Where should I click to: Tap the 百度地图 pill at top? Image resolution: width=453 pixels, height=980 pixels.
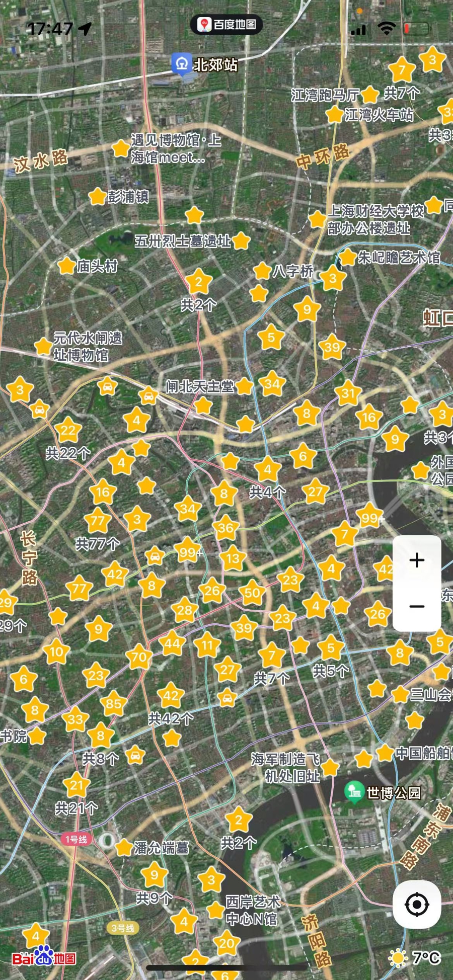click(226, 24)
